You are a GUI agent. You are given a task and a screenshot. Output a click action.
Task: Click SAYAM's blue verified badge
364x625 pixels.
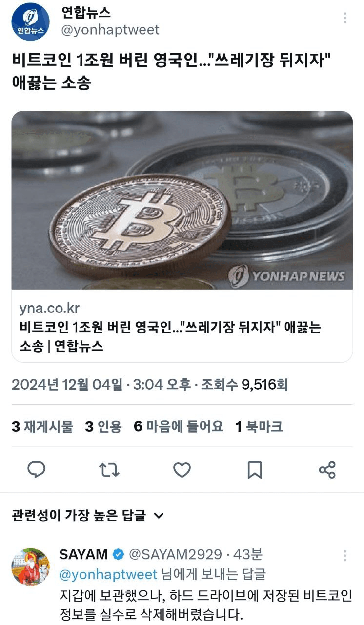[x=118, y=555]
